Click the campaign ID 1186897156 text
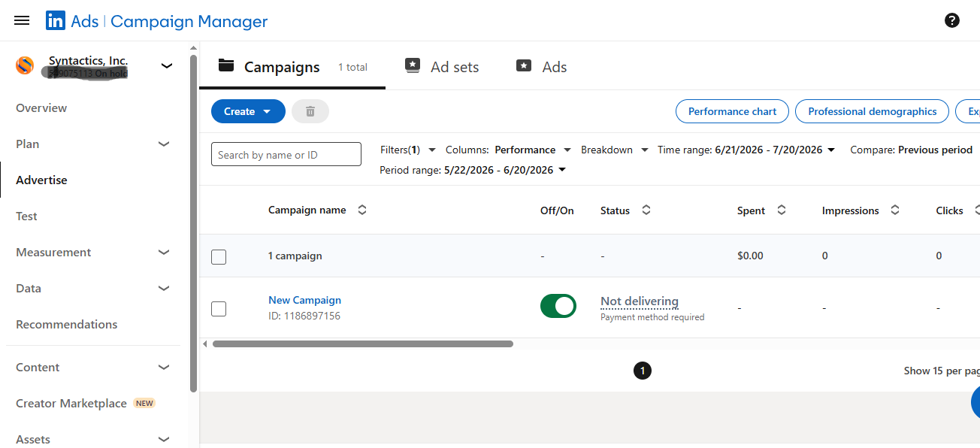Image resolution: width=980 pixels, height=448 pixels. coord(304,316)
